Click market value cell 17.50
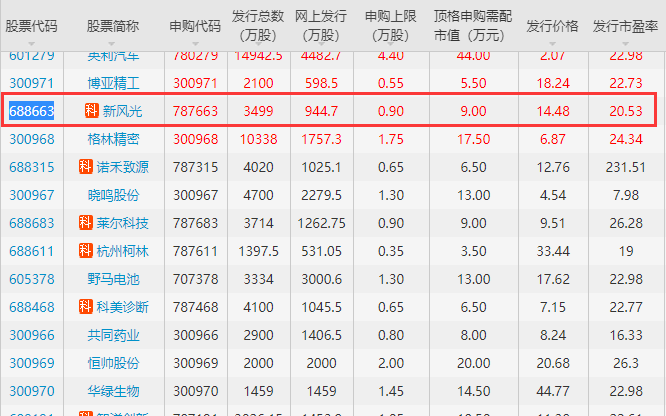 474,139
